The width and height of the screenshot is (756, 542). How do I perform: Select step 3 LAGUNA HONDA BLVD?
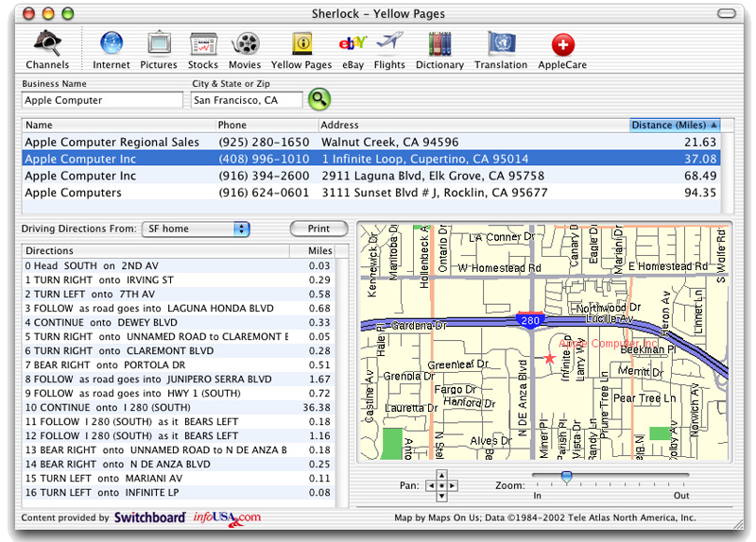pyautogui.click(x=179, y=309)
